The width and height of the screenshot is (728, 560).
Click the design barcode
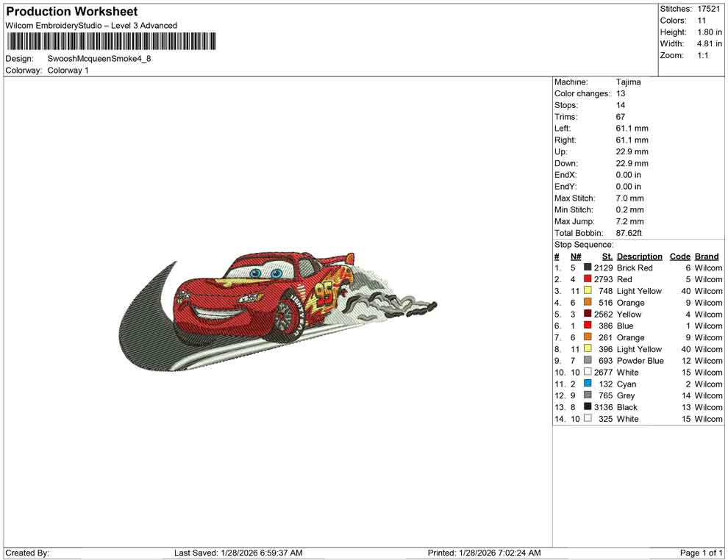110,43
